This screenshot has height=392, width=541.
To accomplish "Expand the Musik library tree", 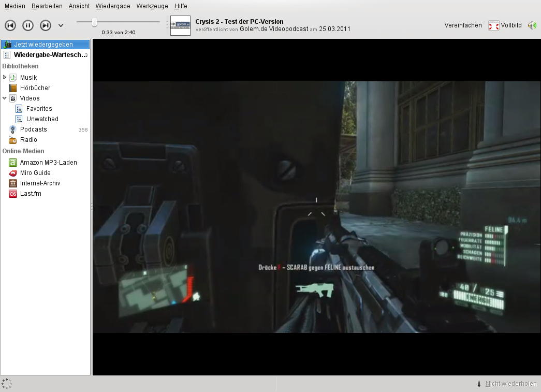I will tap(5, 77).
